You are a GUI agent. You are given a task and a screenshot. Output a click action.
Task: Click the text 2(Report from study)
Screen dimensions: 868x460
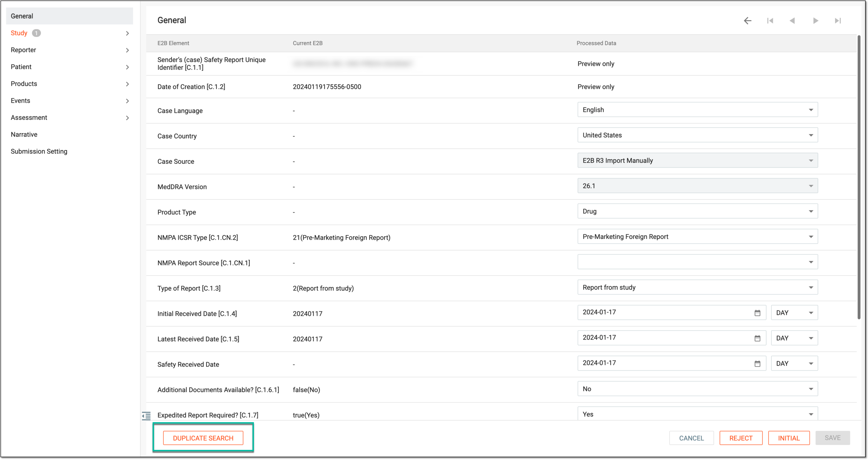tap(323, 288)
